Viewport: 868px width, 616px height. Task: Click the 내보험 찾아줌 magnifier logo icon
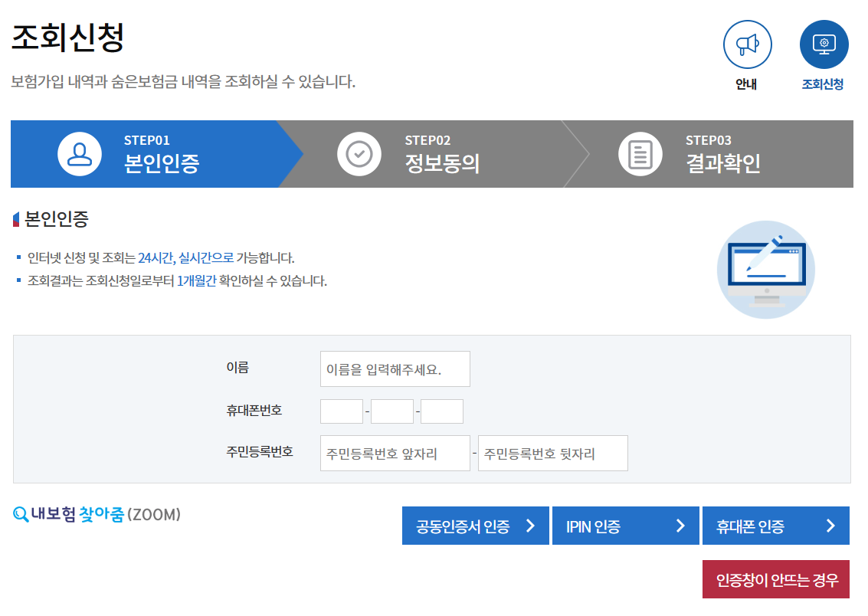coord(21,515)
